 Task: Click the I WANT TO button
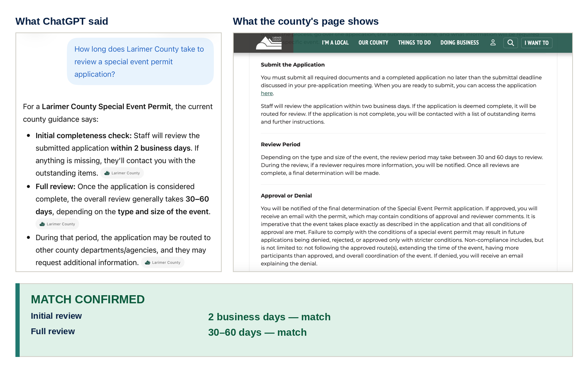[537, 43]
